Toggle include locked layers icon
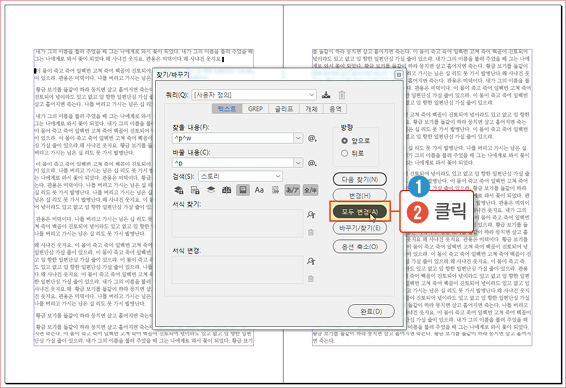Screen dimensions: 566x388 click(x=179, y=190)
